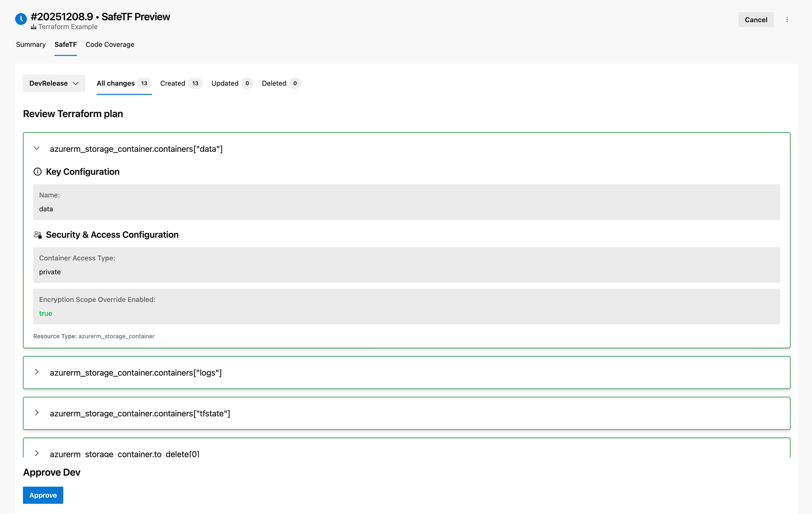812x514 pixels.
Task: Open the DevRelease environment dropdown
Action: click(54, 83)
